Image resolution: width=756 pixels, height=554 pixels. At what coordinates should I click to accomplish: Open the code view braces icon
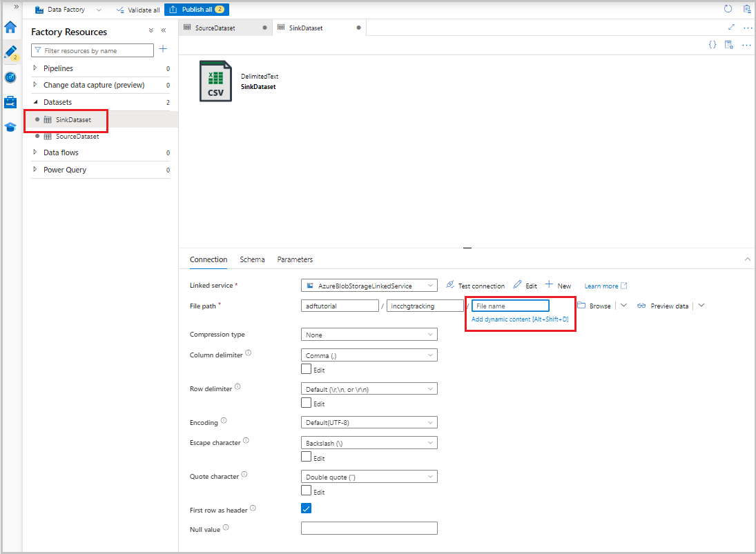click(x=713, y=45)
